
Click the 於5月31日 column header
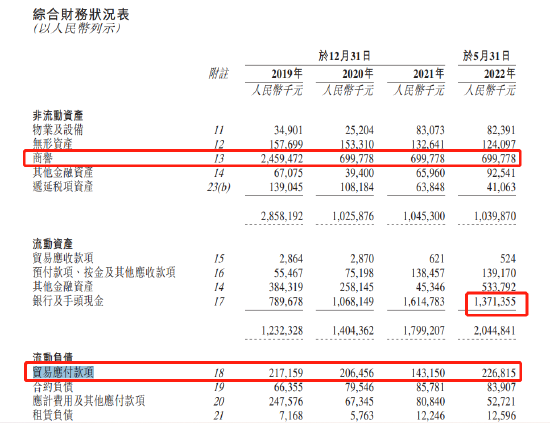(487, 56)
